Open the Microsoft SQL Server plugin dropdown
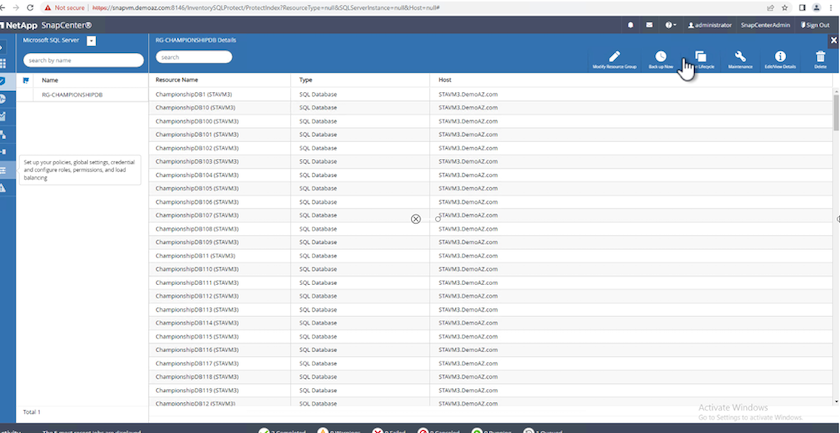Viewport: 840px width, 433px height. pyautogui.click(x=91, y=41)
